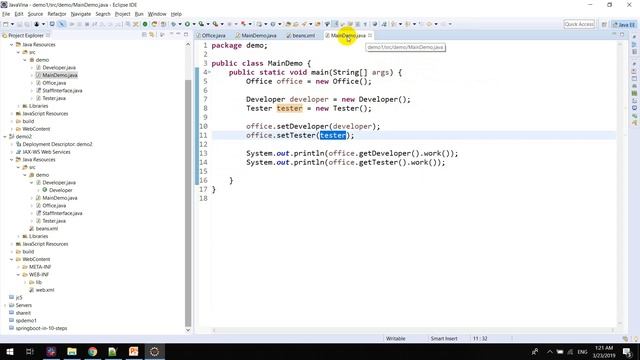Open Task View on the taskbar
The image size is (640, 360).
click(30, 351)
